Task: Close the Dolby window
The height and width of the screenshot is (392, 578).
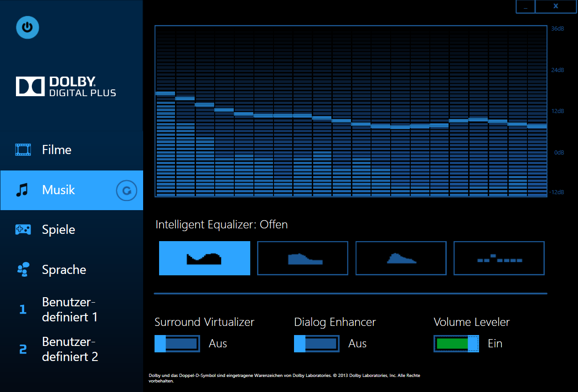Action: [556, 6]
